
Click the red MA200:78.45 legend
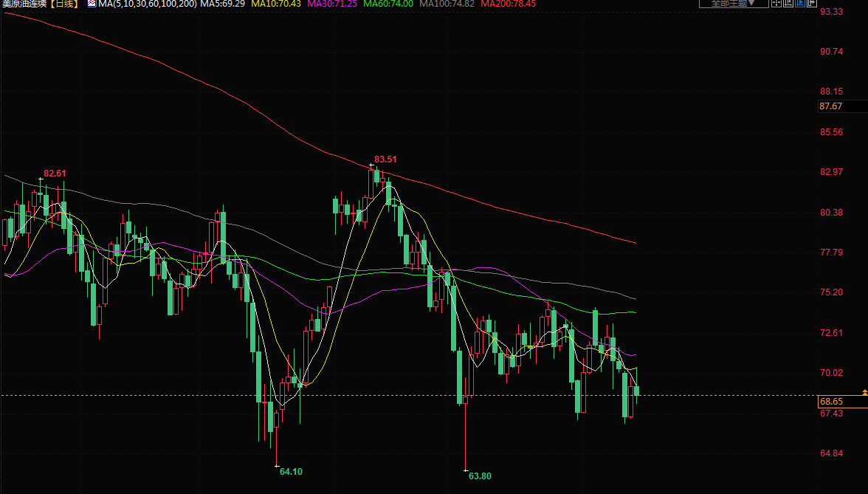[x=508, y=4]
